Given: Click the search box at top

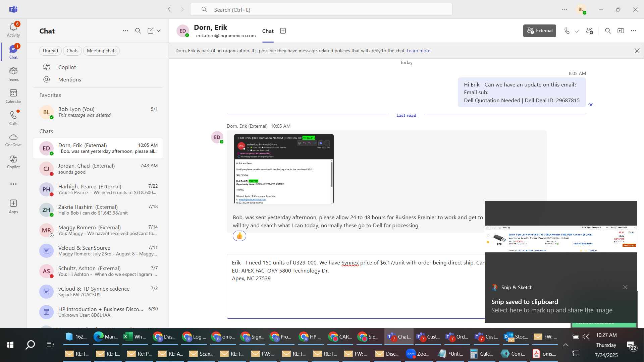Looking at the screenshot, I should pyautogui.click(x=321, y=9).
